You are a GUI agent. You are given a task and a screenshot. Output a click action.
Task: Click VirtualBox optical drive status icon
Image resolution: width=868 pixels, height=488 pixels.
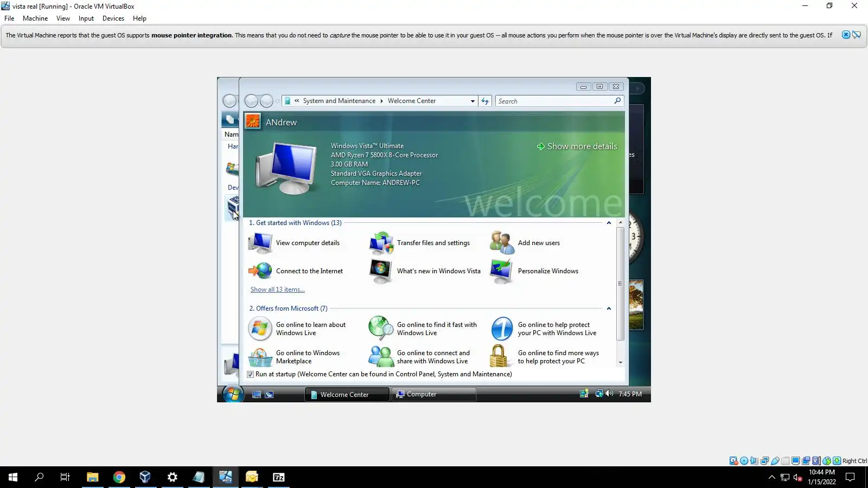click(744, 461)
